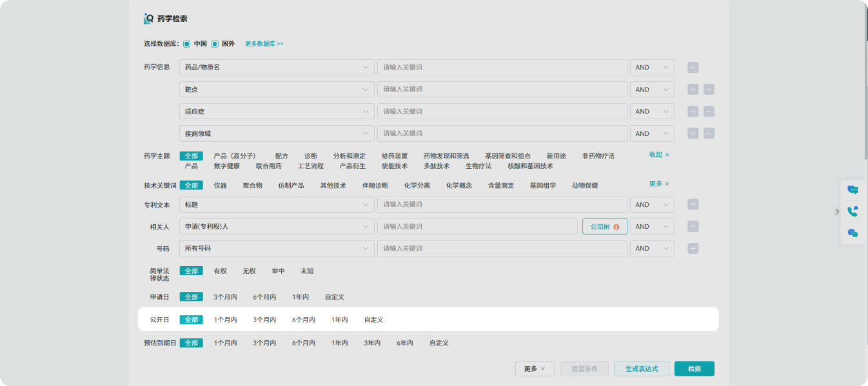Screen dimensions: 868x386
Task: Focus keyword input for 所有号码
Action: coord(502,248)
